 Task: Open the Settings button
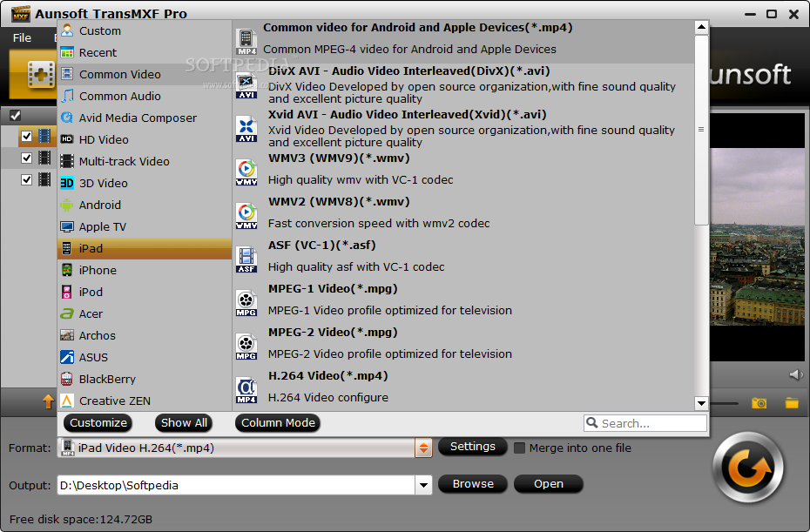coord(473,447)
